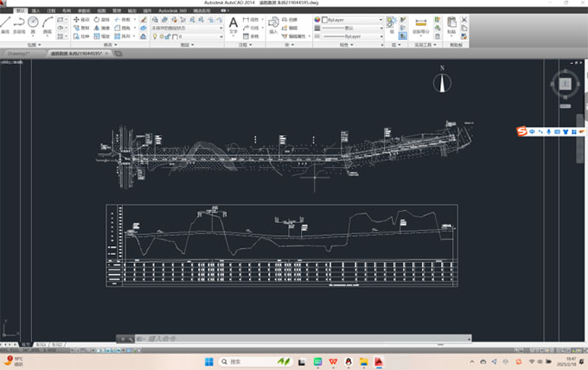Click the Move (移动) tool

coord(80,18)
